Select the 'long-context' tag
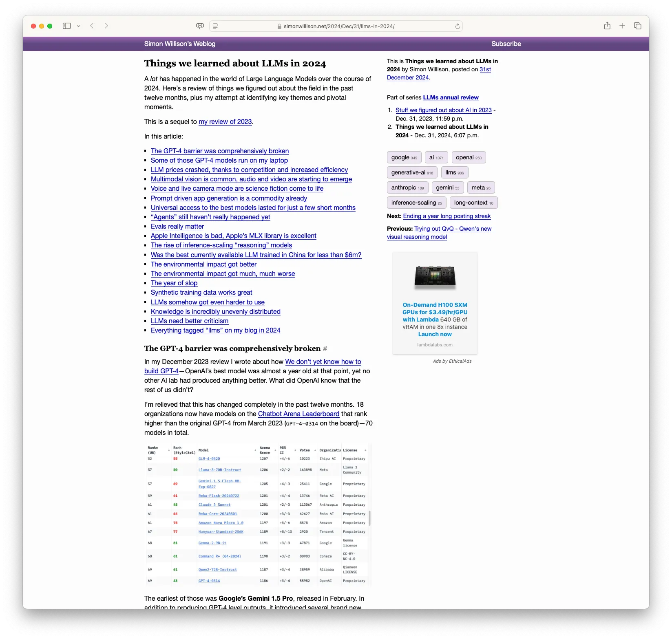This screenshot has width=672, height=639. (x=474, y=203)
